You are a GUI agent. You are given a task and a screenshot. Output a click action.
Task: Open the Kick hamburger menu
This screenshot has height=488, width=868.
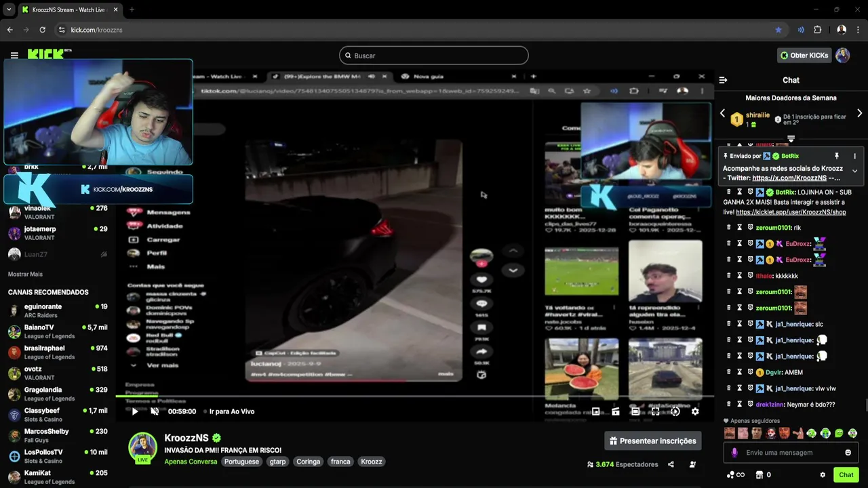(x=14, y=55)
